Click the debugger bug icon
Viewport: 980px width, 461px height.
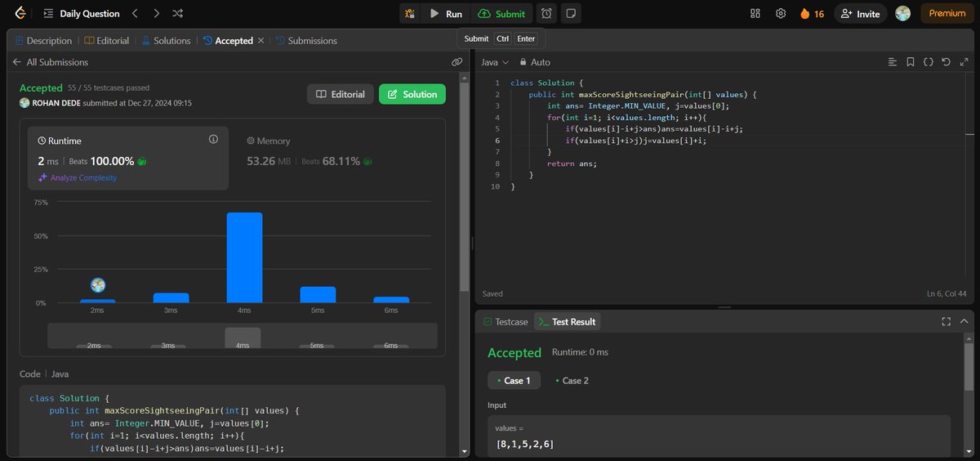410,14
